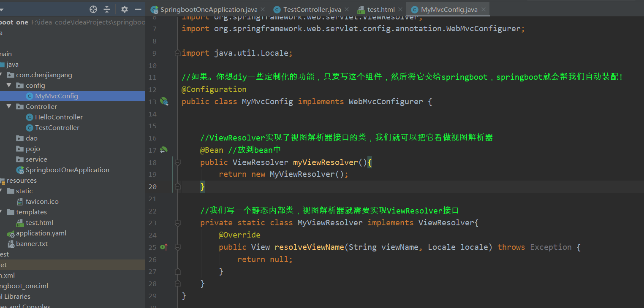Select the pojo package
644x308 pixels.
coord(33,149)
